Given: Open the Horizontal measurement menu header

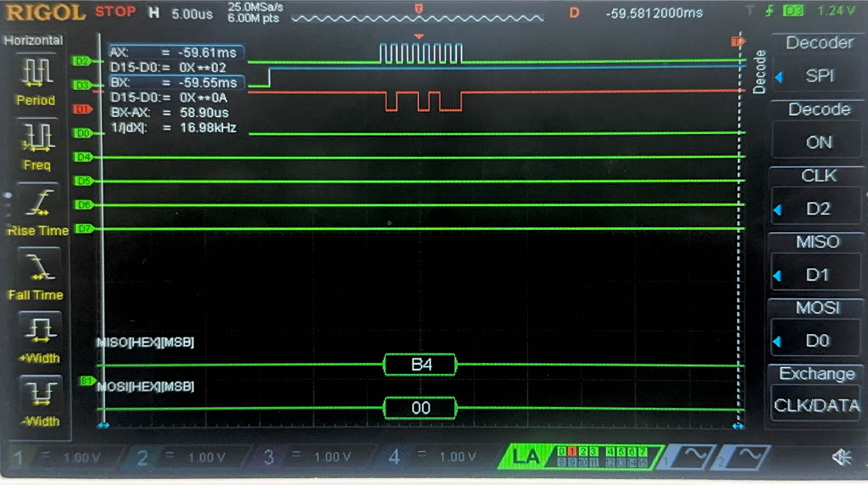Looking at the screenshot, I should coord(36,40).
